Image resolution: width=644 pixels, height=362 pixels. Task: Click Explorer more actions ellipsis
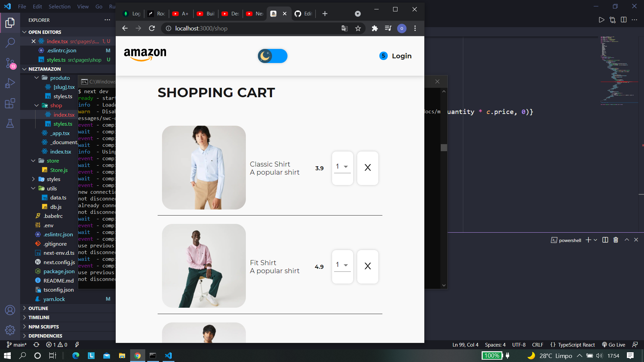tap(107, 20)
